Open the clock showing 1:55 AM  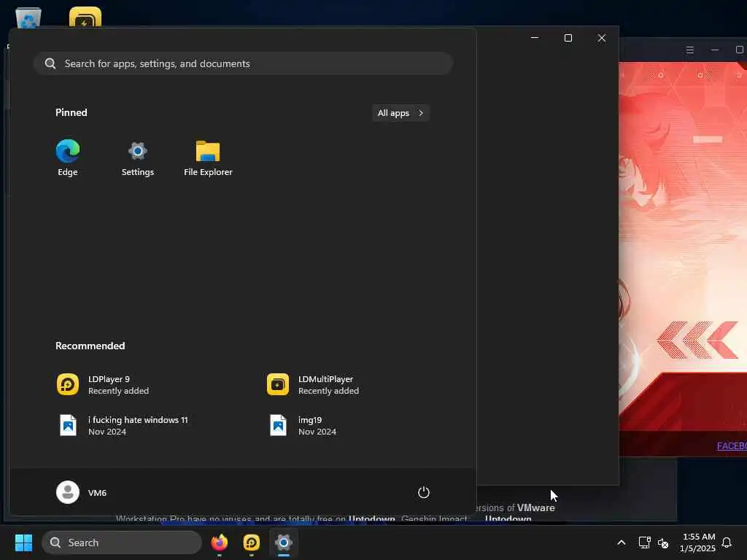point(697,542)
